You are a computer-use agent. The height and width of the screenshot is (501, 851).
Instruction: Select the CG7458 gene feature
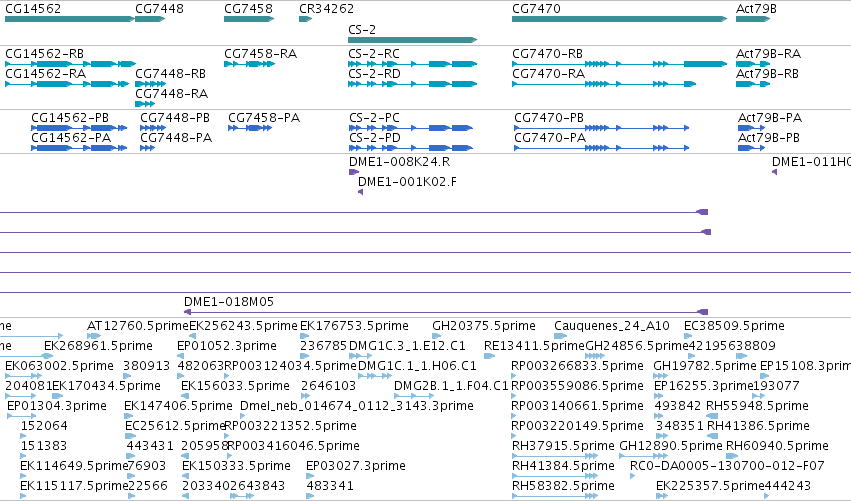[x=249, y=19]
